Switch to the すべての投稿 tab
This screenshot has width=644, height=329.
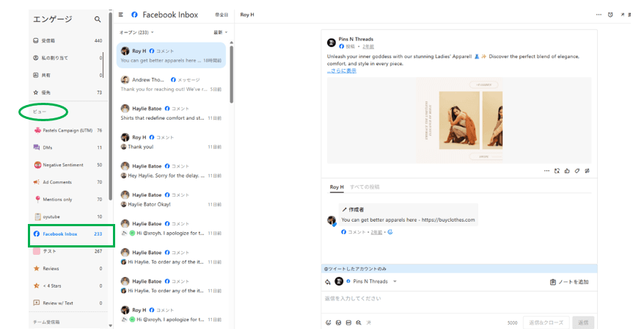pos(365,187)
